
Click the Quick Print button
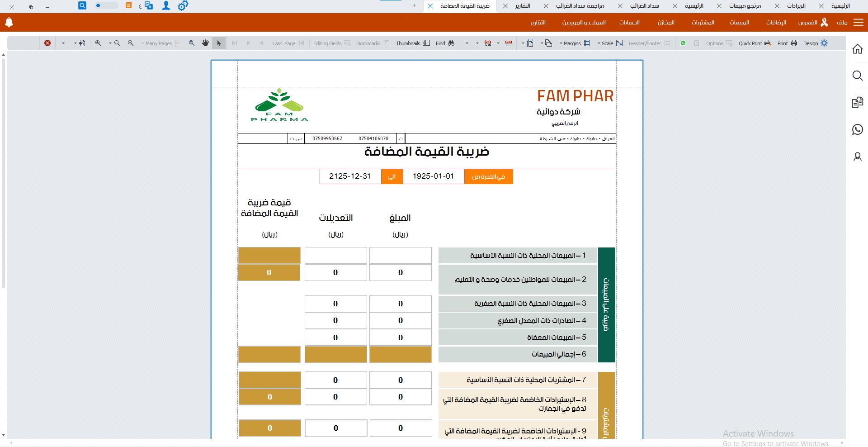[x=755, y=43]
